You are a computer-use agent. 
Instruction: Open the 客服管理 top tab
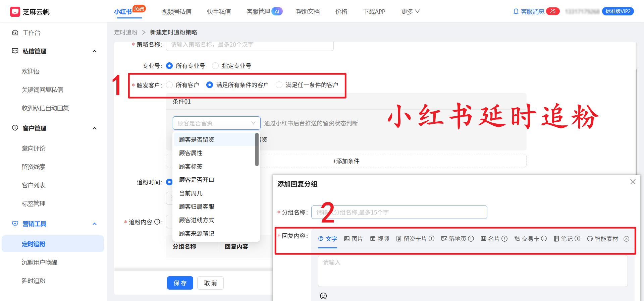coord(258,12)
